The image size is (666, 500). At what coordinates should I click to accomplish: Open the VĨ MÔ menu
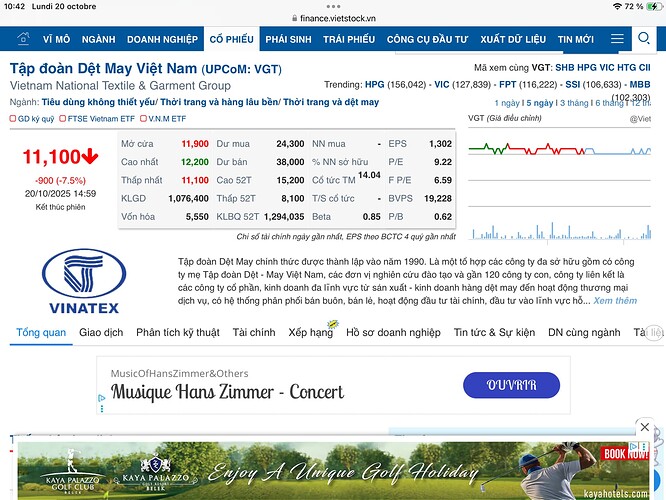[x=56, y=39]
